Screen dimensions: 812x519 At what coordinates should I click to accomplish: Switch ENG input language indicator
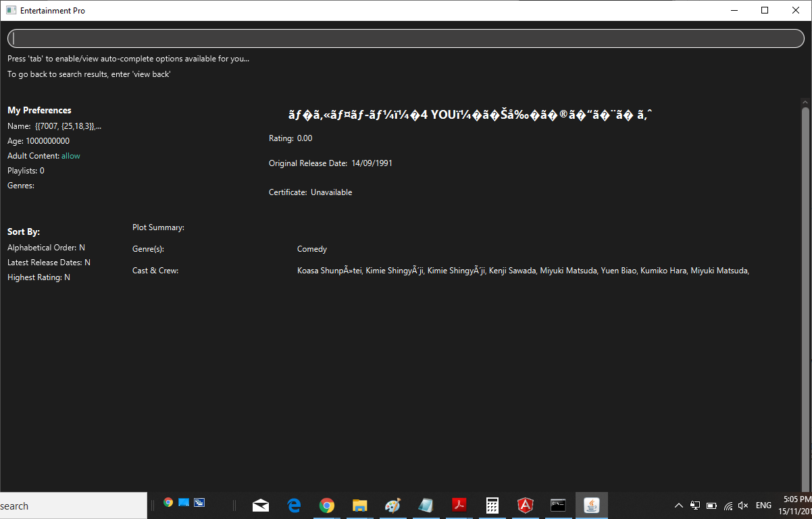click(763, 506)
